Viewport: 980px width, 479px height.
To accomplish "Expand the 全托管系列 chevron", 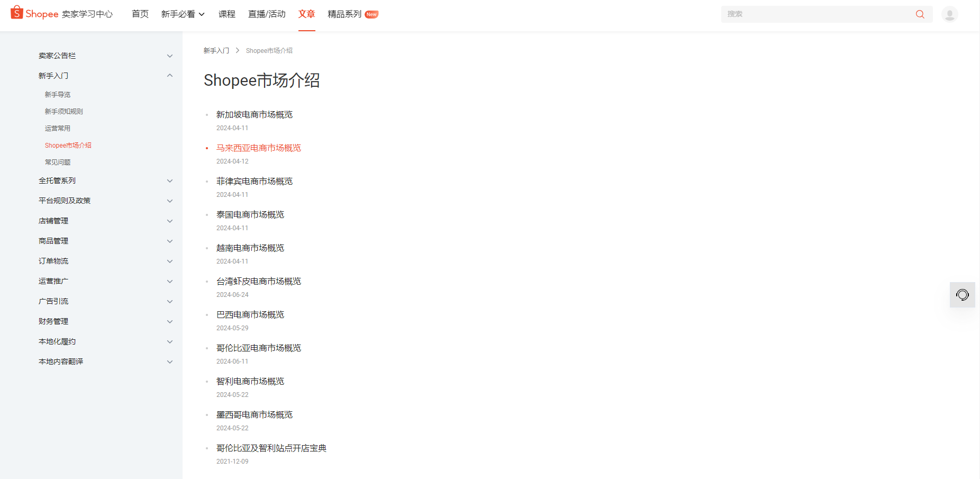I will pos(170,180).
